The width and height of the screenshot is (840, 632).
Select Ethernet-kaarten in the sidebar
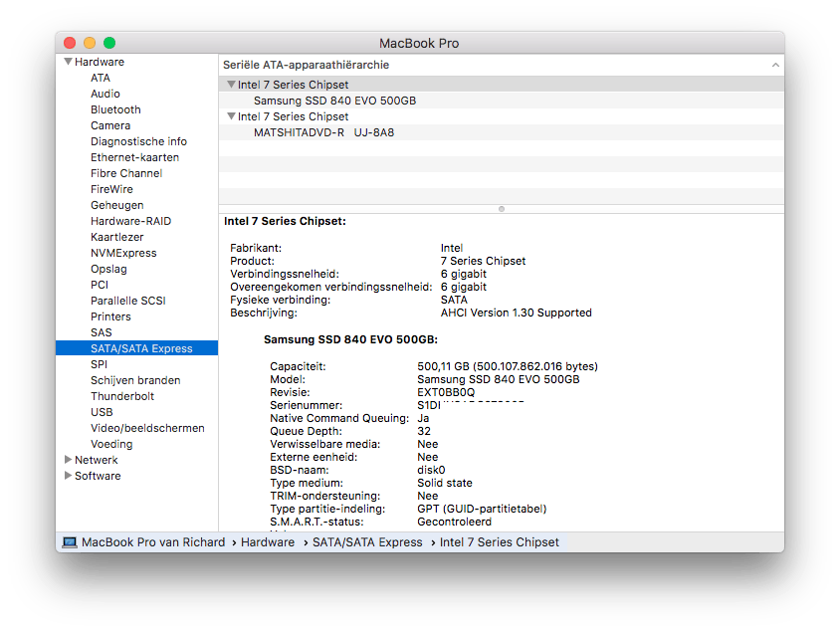click(135, 157)
